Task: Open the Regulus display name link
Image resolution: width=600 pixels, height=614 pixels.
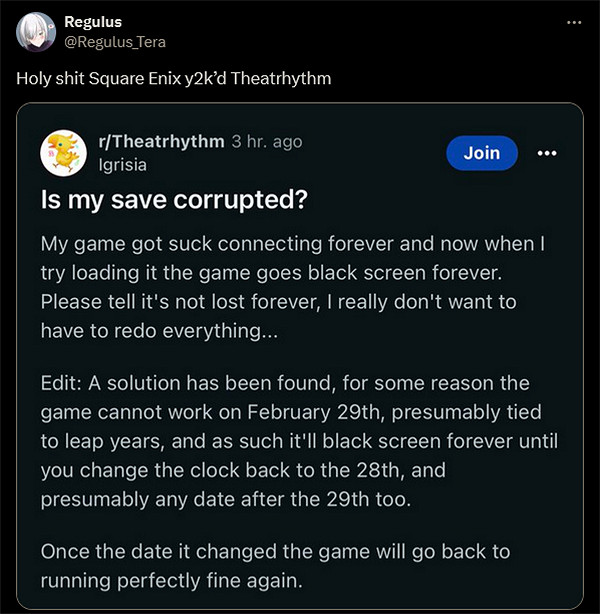Action: [93, 23]
